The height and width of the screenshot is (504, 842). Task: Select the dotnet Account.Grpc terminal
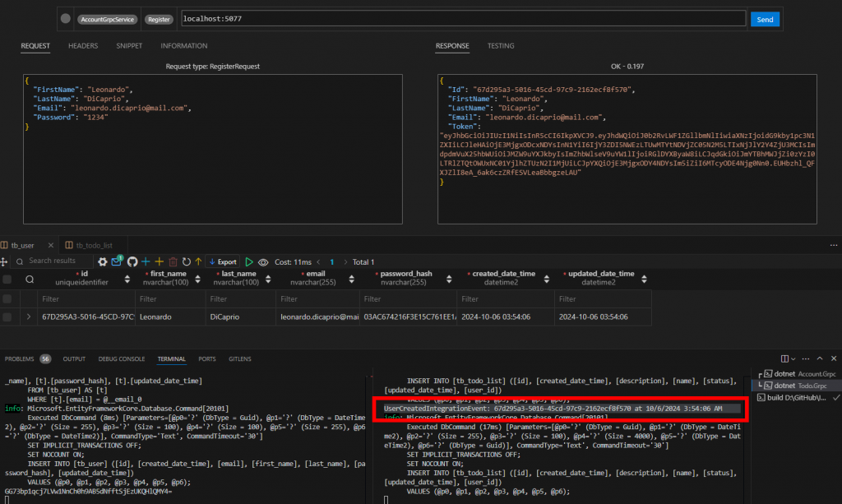pos(798,374)
